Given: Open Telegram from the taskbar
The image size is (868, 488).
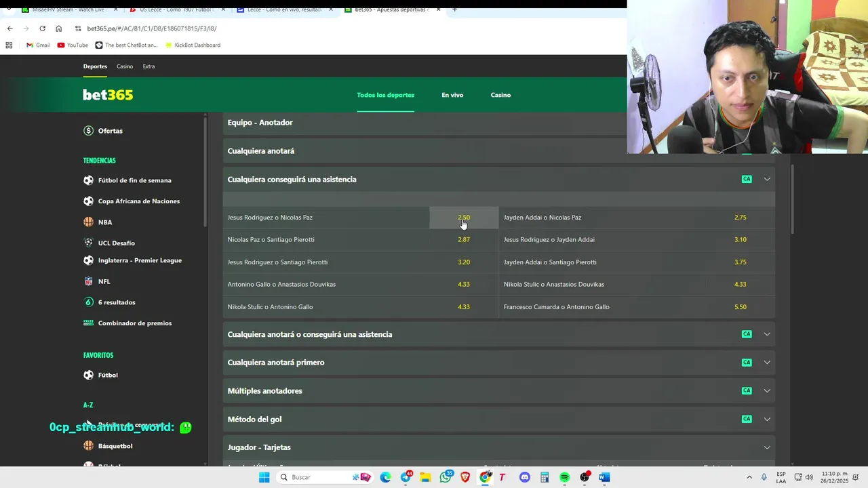Looking at the screenshot, I should coord(406,477).
